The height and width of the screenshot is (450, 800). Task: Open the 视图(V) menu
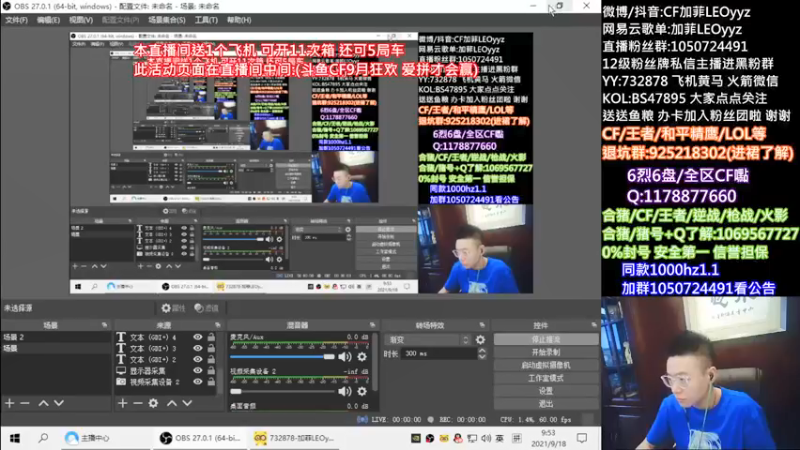[x=81, y=20]
